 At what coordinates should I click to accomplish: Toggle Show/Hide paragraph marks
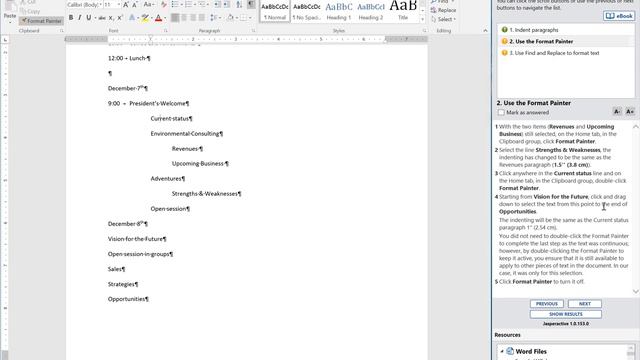(251, 5)
